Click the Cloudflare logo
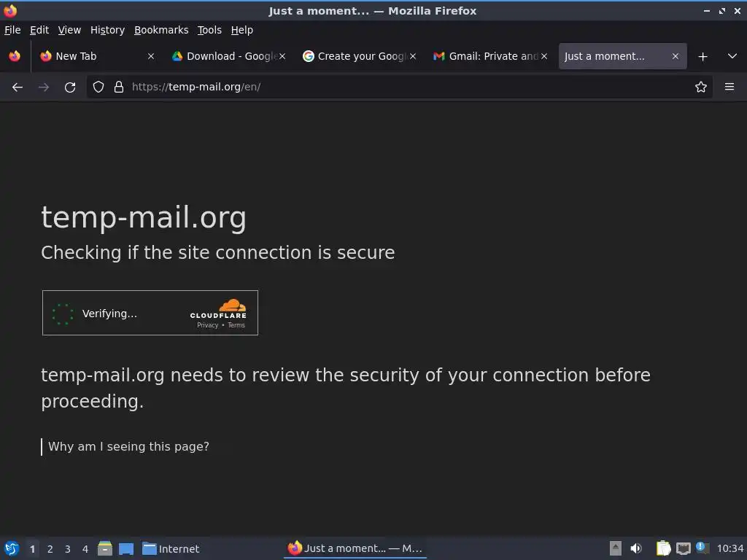 point(219,308)
